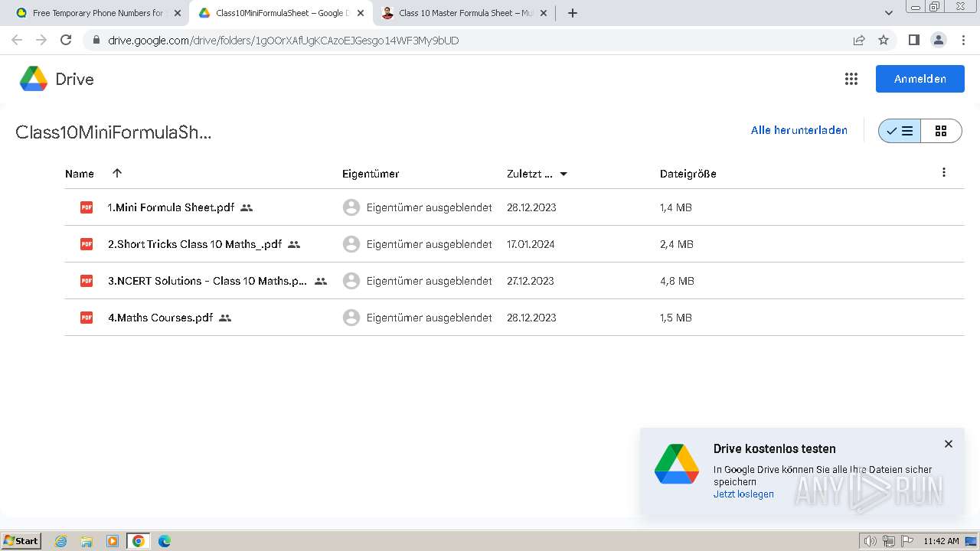The width and height of the screenshot is (980, 551).
Task: Open a new browser tab
Action: coord(573,13)
